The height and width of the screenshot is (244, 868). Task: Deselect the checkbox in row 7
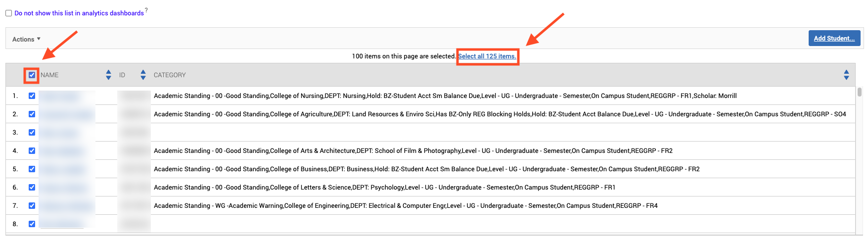point(32,206)
